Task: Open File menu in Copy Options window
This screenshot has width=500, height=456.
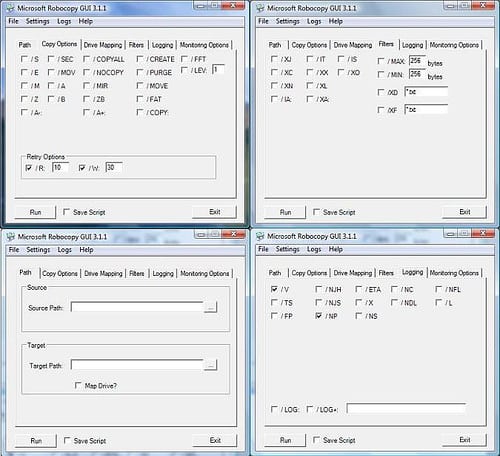Action: [13, 21]
